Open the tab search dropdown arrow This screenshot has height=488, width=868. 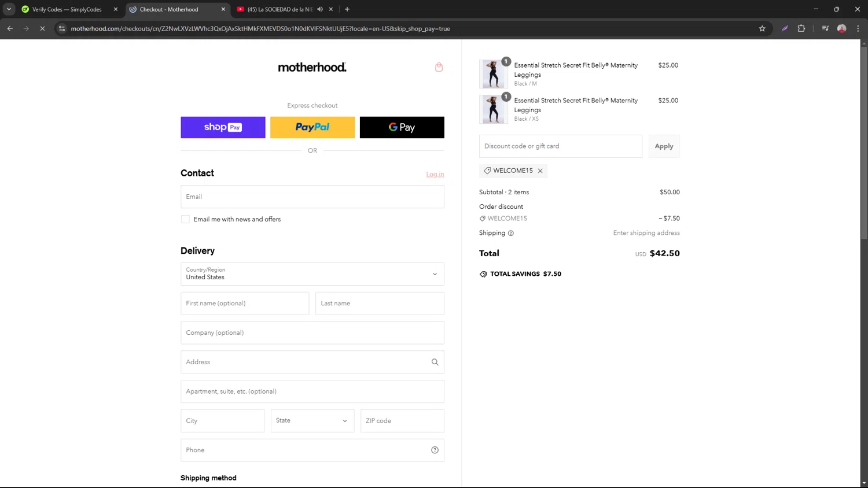pyautogui.click(x=9, y=9)
